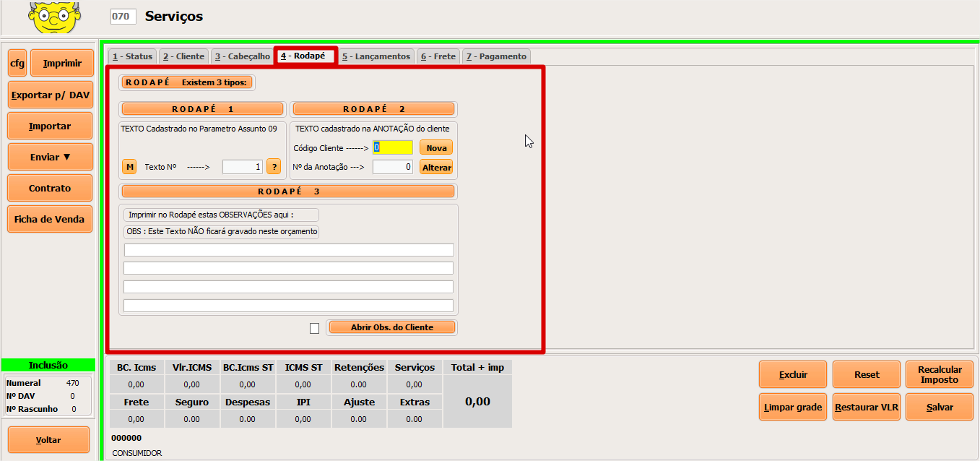Switch to the 1 - Status tab
Screen dimensions: 980x461
tap(132, 56)
